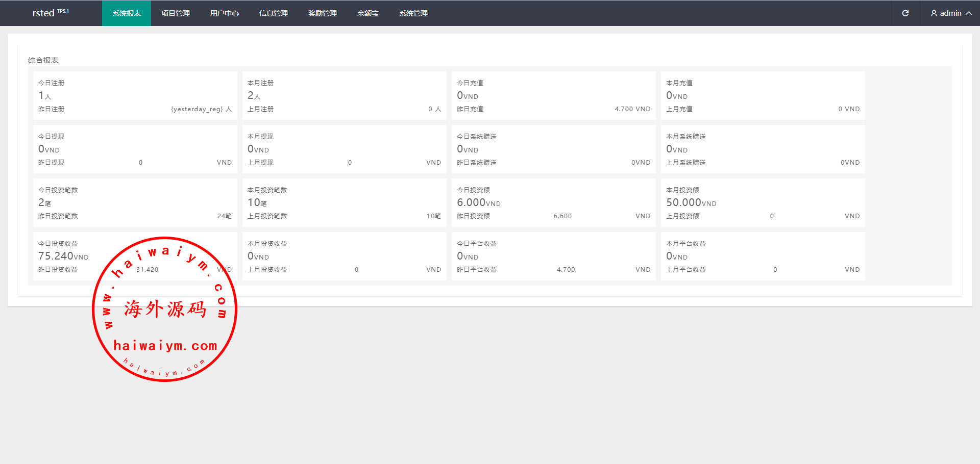Click the 今日投资额 6.000 VND value

[x=478, y=202]
